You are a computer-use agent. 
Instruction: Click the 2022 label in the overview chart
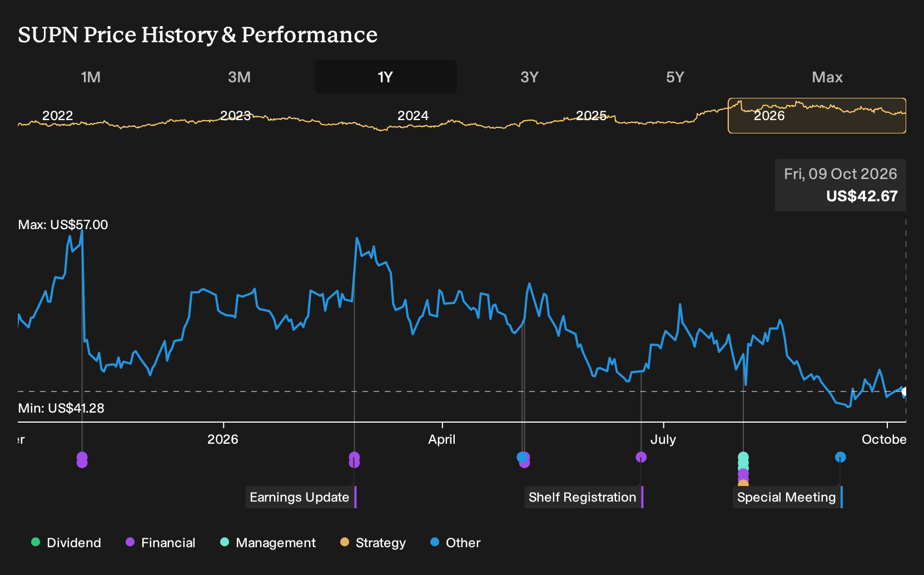[58, 116]
